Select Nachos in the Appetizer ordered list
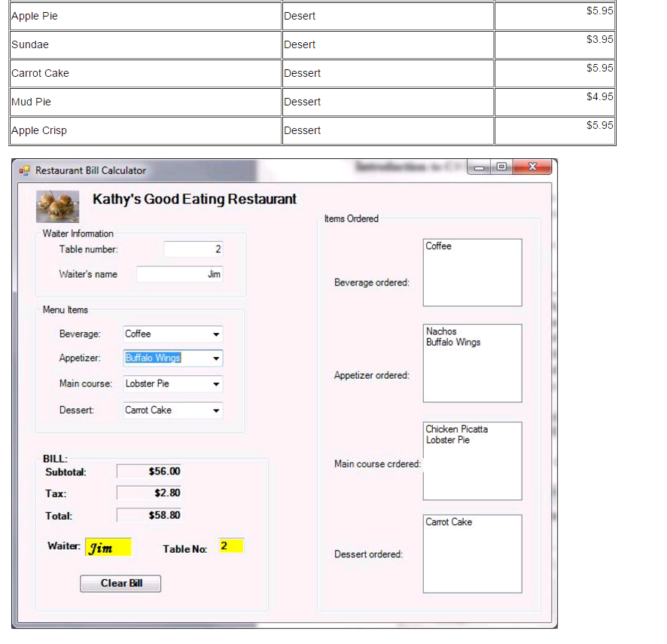The width and height of the screenshot is (667, 644). [442, 331]
